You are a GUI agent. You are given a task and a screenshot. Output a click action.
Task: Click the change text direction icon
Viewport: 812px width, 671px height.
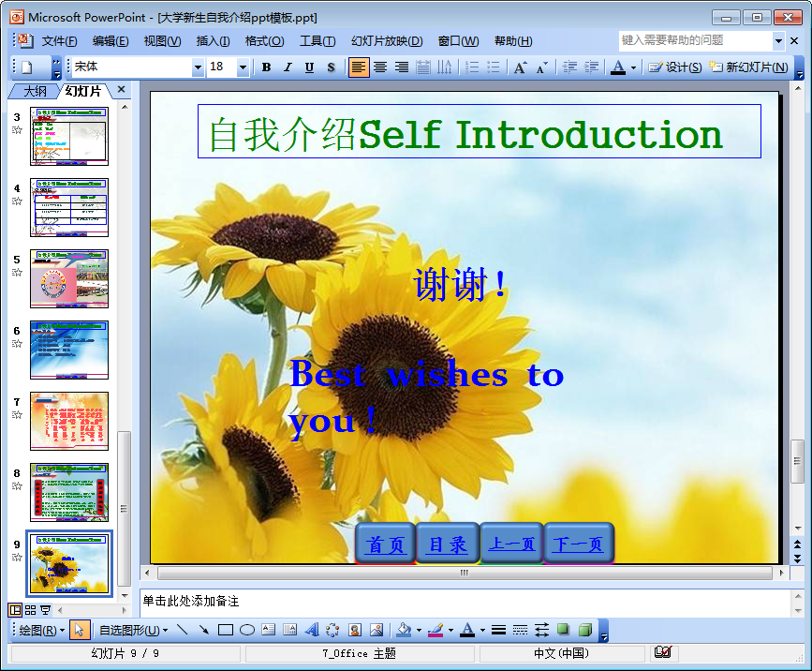point(445,67)
